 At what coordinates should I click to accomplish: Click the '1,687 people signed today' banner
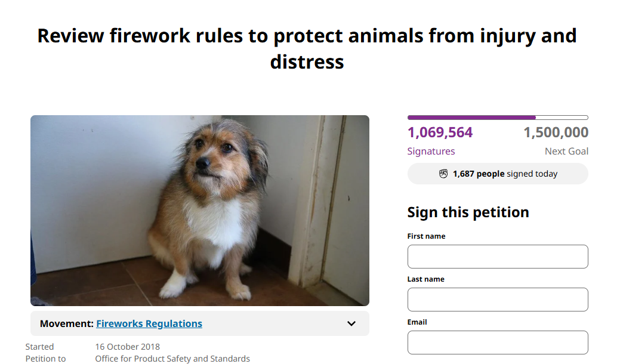(x=497, y=174)
